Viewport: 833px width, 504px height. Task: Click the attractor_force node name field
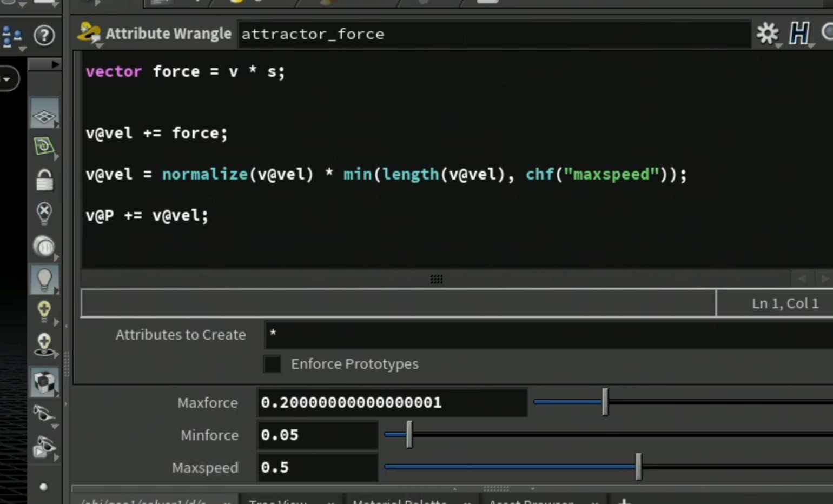(494, 34)
